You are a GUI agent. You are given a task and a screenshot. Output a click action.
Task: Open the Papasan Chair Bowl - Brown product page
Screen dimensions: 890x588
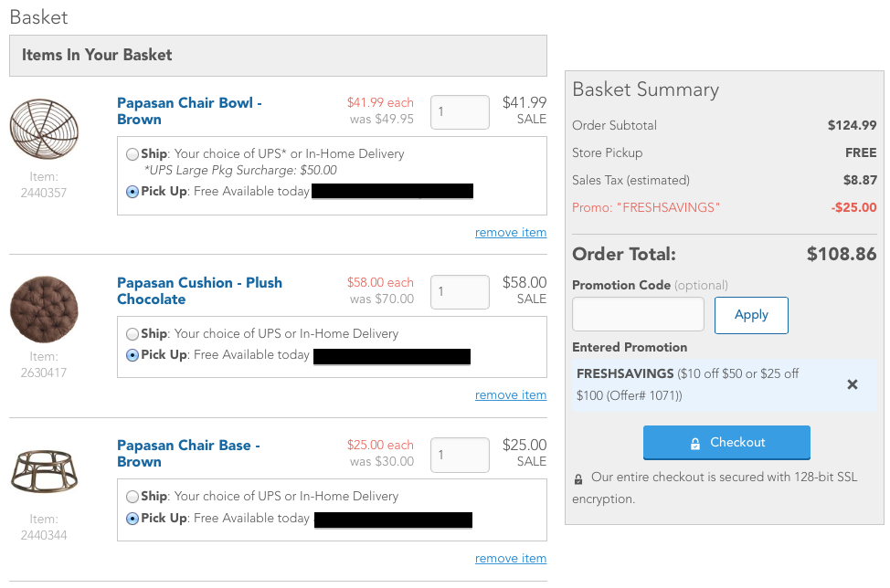(x=188, y=110)
